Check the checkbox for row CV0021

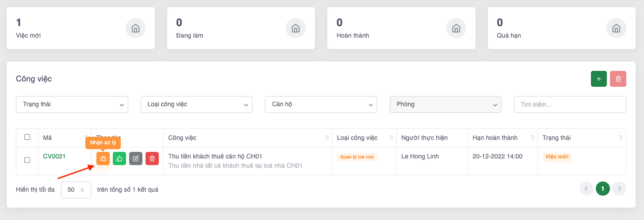coord(27,160)
